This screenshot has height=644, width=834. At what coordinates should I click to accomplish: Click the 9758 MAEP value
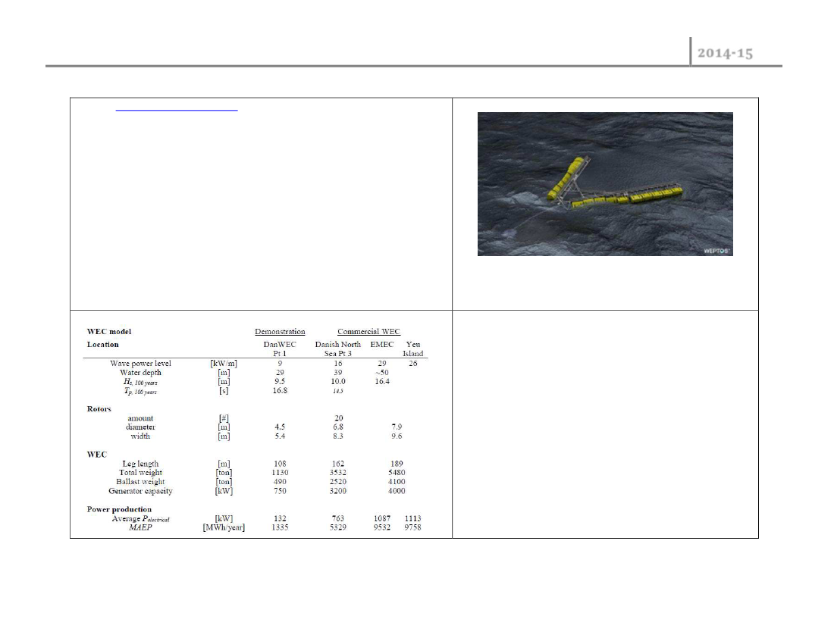[x=412, y=527]
